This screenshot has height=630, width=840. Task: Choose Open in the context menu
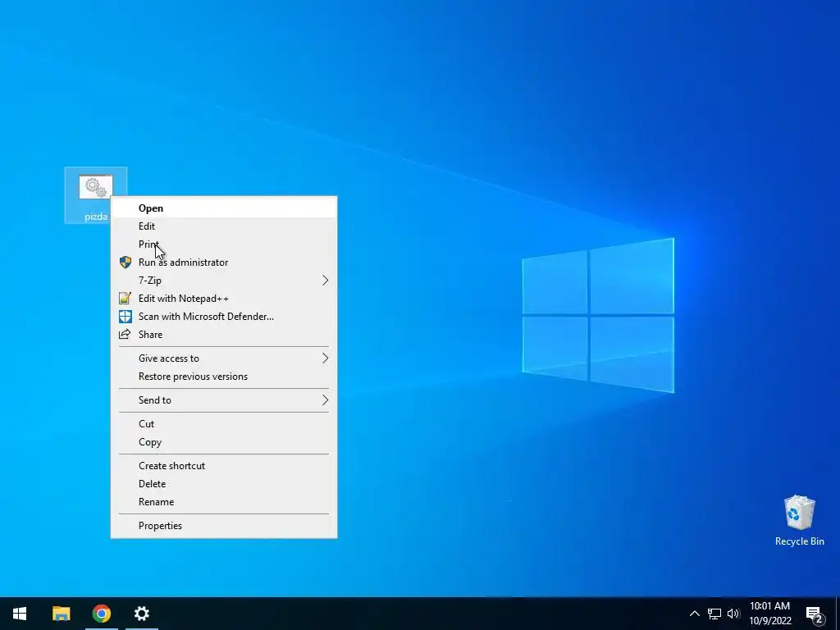(224, 208)
